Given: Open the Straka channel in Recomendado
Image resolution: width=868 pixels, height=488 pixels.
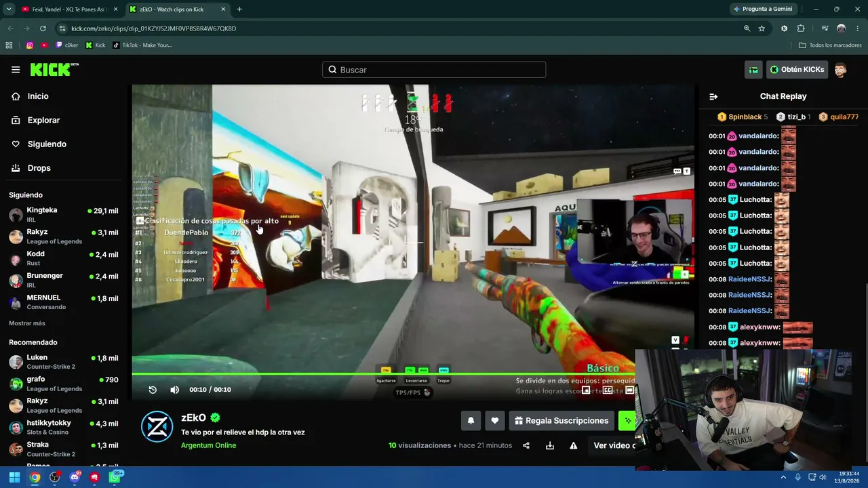Looking at the screenshot, I should pos(64,449).
